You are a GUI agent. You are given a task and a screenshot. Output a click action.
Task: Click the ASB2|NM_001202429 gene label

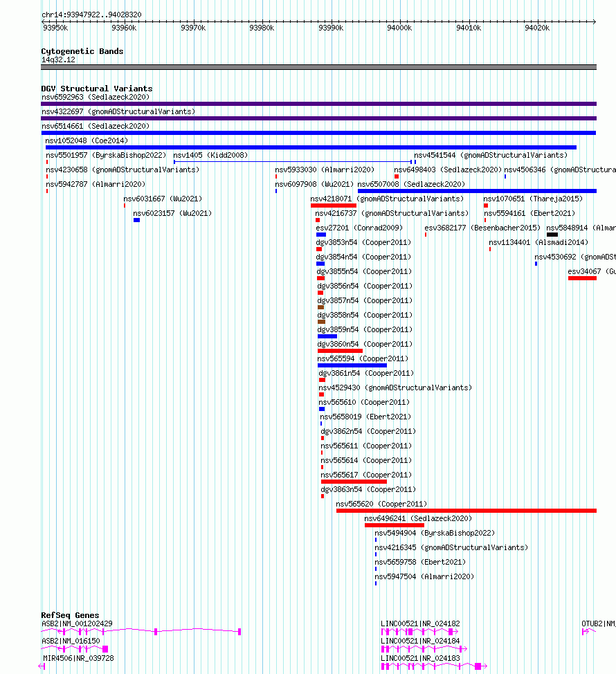[x=77, y=623]
